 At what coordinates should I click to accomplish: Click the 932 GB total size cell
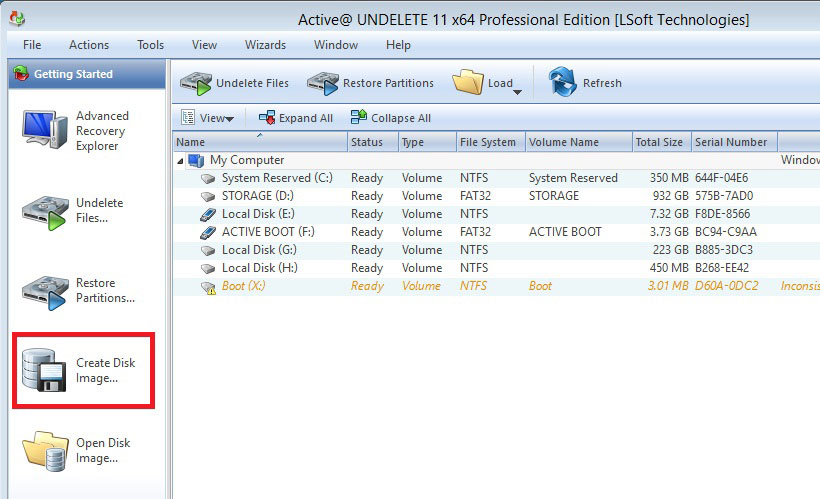[670, 196]
